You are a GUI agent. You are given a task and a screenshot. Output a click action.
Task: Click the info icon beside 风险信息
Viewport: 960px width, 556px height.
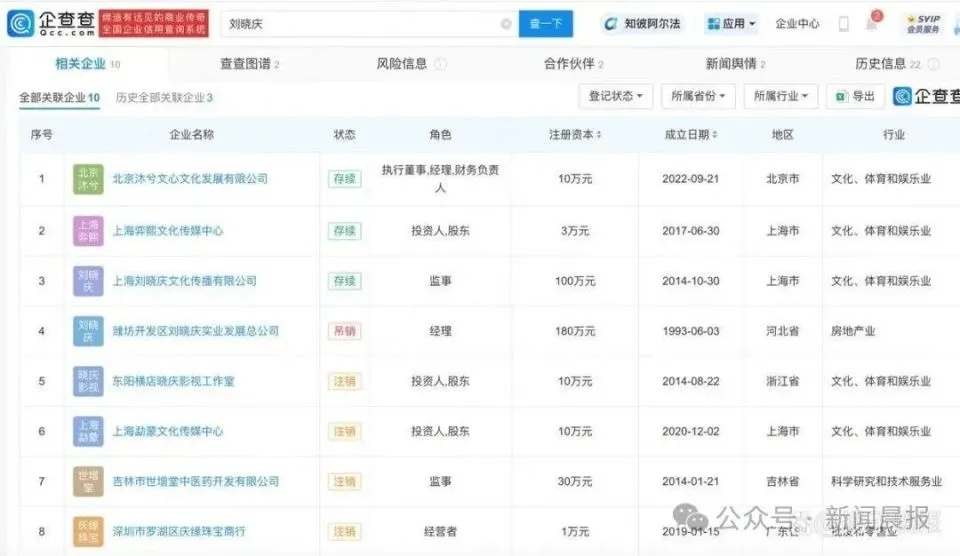[441, 64]
